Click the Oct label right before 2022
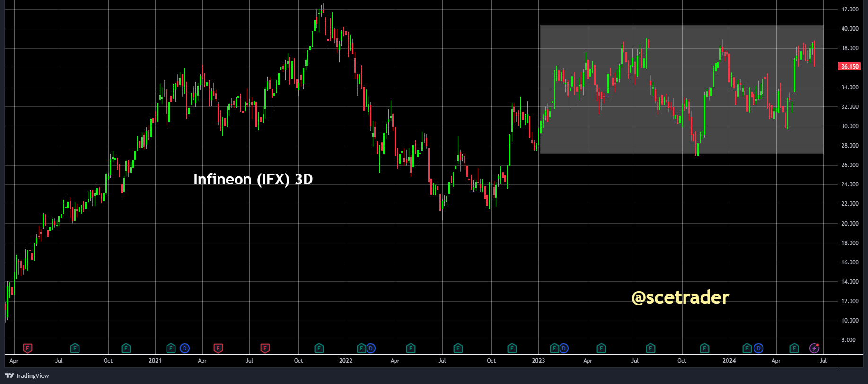Image resolution: width=868 pixels, height=384 pixels. (298, 361)
